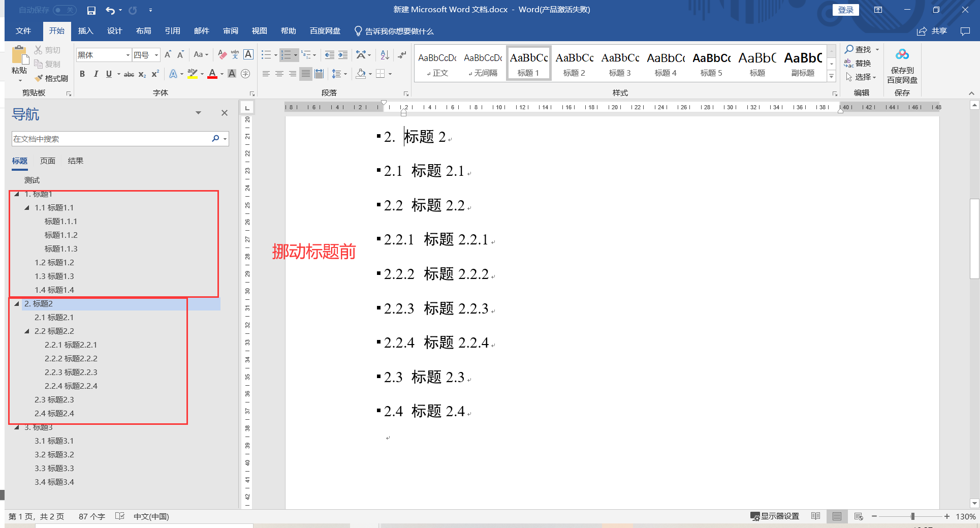980x528 pixels.
Task: Click the 登录 sign-in button
Action: pyautogui.click(x=846, y=10)
